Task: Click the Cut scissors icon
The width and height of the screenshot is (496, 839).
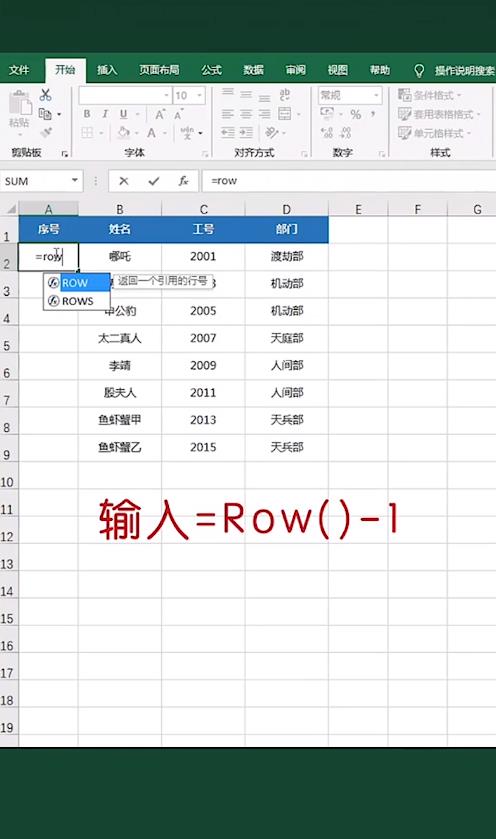Action: pyautogui.click(x=45, y=95)
